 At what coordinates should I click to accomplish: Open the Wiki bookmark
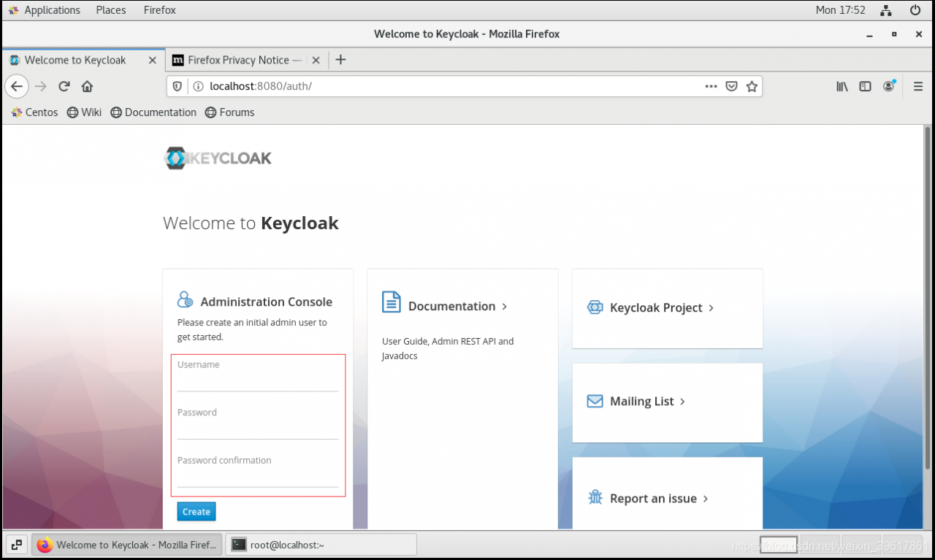click(x=84, y=112)
